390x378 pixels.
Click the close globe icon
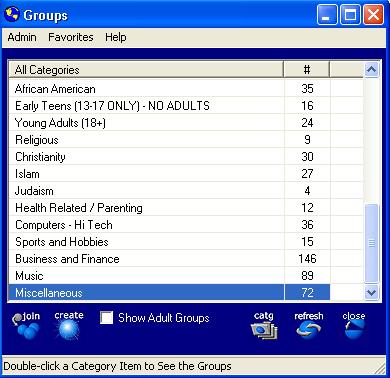coord(354,325)
